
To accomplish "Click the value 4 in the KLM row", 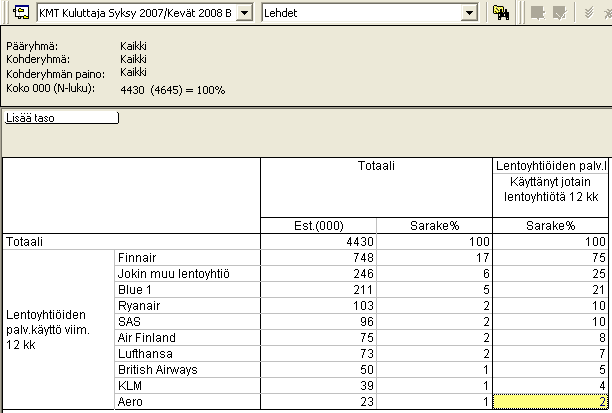I will (551, 386).
